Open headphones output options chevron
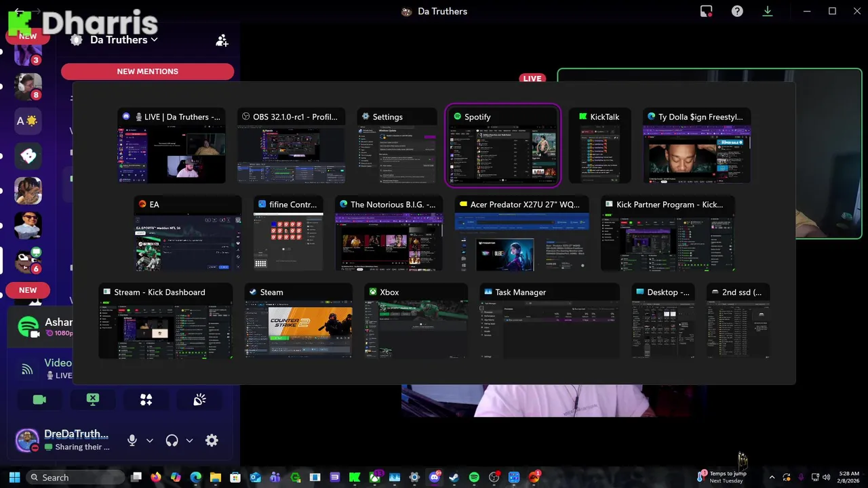This screenshot has width=868, height=488. (189, 441)
